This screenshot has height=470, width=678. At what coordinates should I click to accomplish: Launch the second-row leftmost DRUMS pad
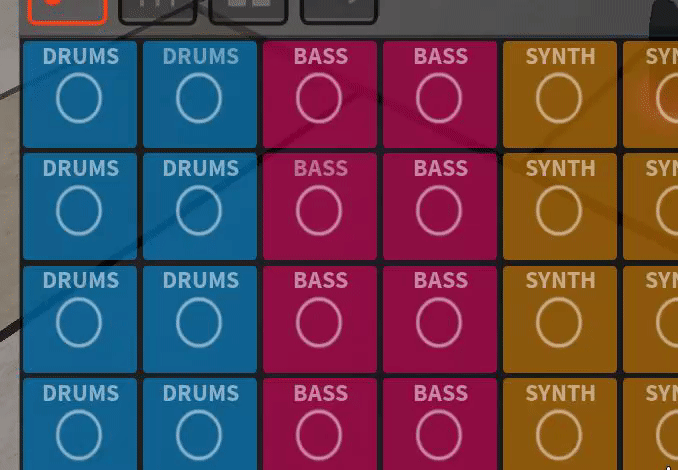point(80,207)
